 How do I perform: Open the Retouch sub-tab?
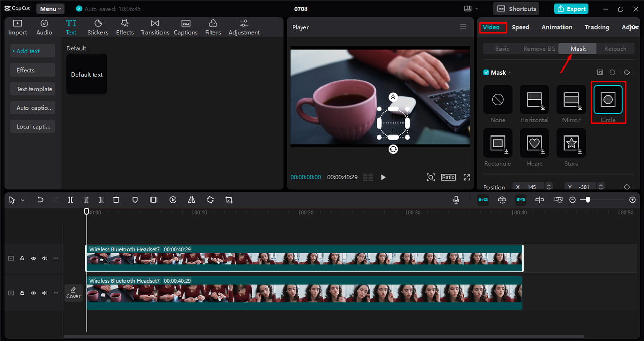[615, 49]
